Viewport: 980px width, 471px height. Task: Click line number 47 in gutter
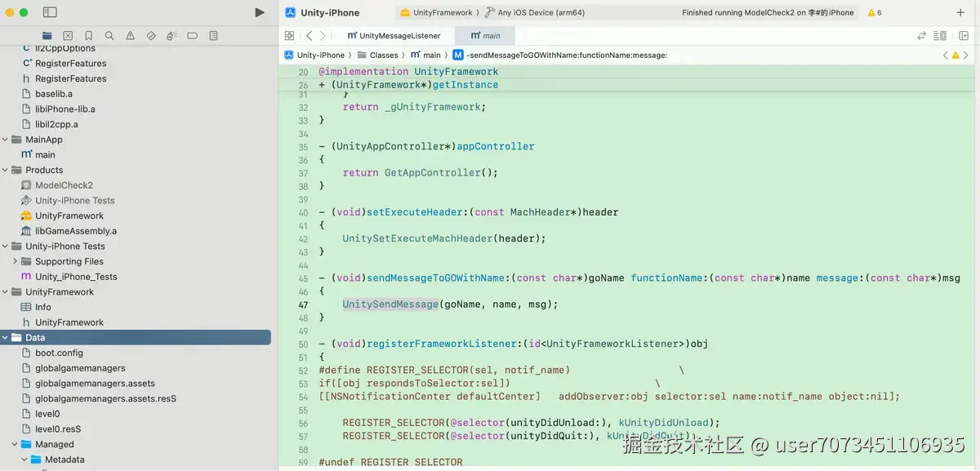[303, 305]
